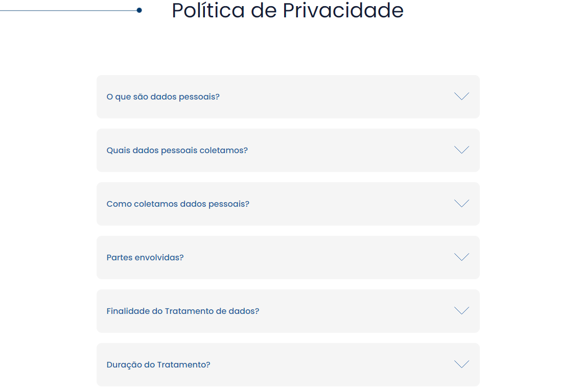Select the 'Duração do Tratamento?' label text
Viewport: 581px width, 392px height.
(x=158, y=365)
